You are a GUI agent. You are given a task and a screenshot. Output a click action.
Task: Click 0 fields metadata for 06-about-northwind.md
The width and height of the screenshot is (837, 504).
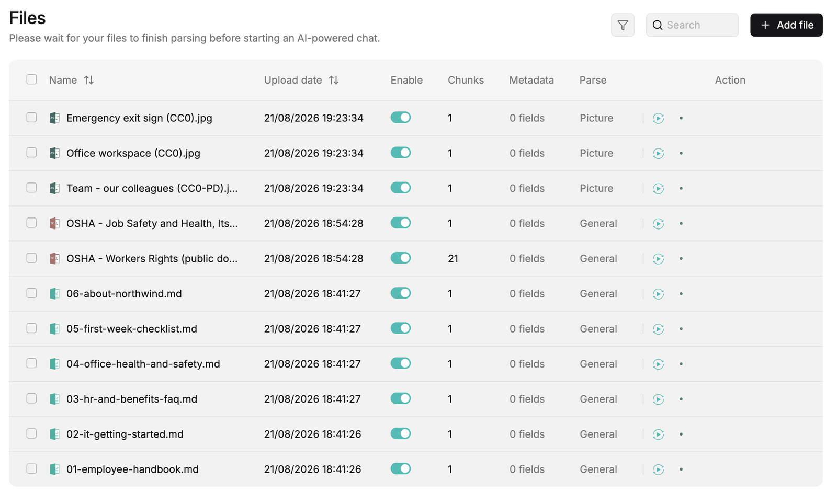(x=527, y=294)
